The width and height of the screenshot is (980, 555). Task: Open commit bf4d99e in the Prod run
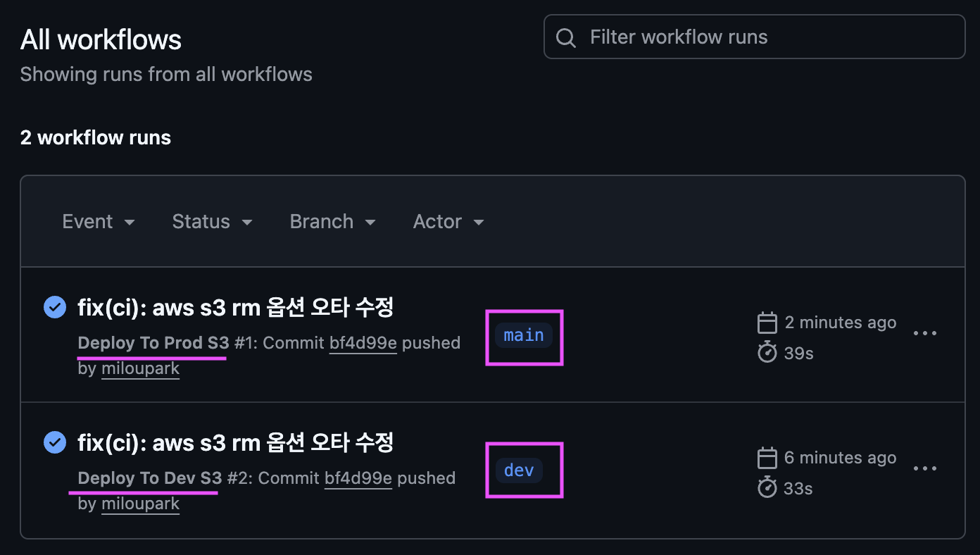(x=363, y=343)
